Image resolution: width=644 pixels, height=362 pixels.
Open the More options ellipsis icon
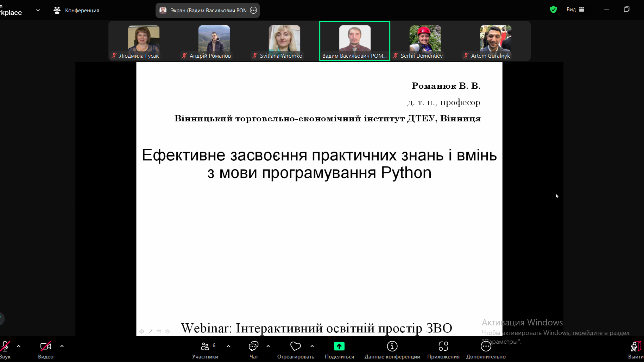(x=486, y=347)
